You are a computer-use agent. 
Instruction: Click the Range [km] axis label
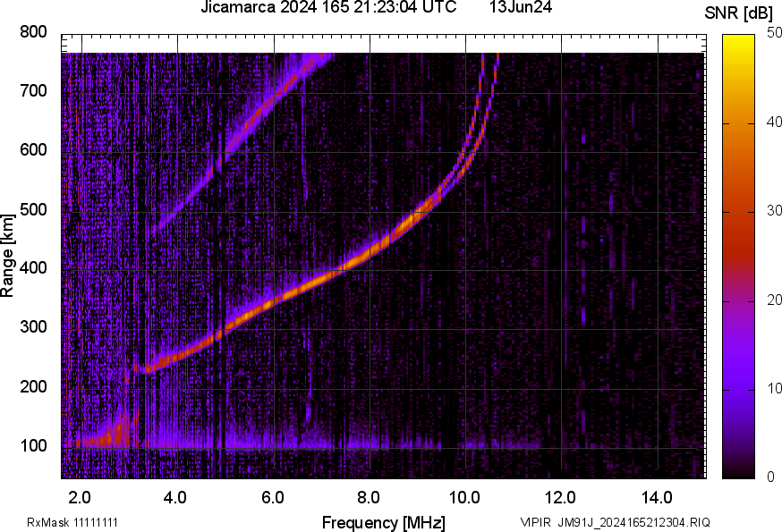coord(7,257)
